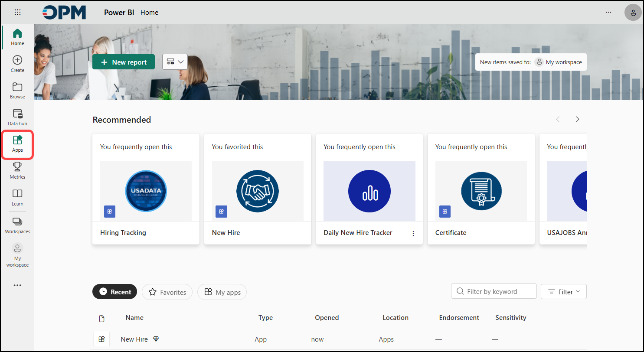Open the Daily New Hire Tracker thumbnail
Screen dimensions: 644x352
coord(369,191)
